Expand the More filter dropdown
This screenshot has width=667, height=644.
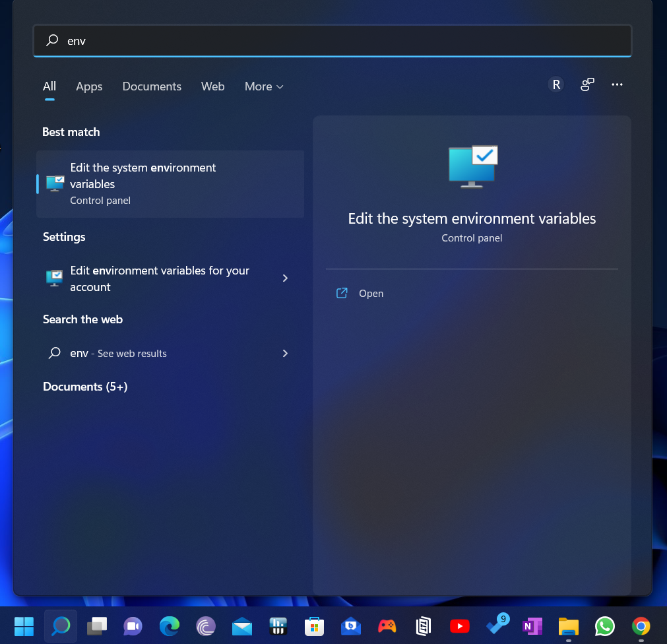(264, 86)
